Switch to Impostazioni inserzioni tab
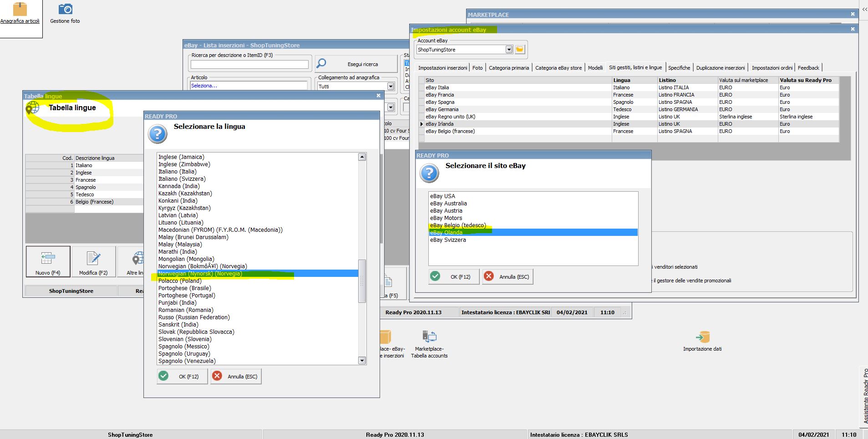The height and width of the screenshot is (439, 868). coord(442,68)
